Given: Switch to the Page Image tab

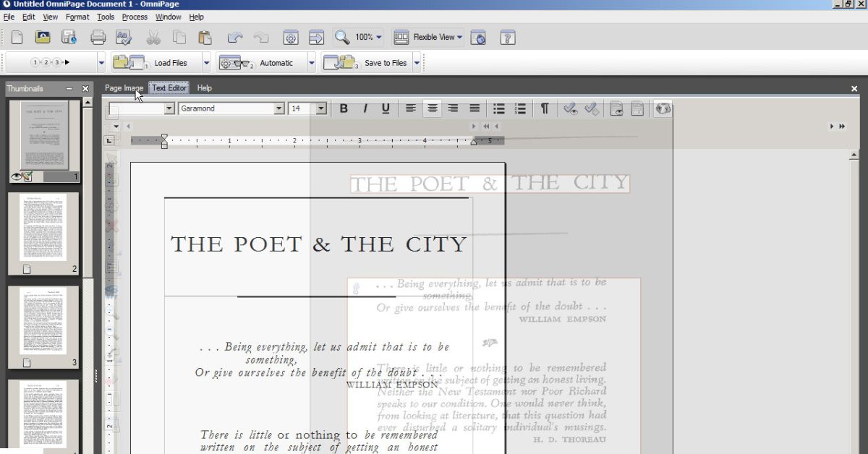Looking at the screenshot, I should click(x=124, y=88).
